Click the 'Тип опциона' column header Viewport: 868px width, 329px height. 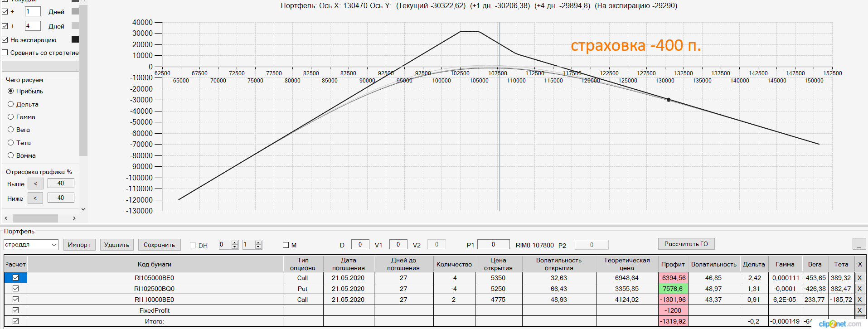pos(303,264)
